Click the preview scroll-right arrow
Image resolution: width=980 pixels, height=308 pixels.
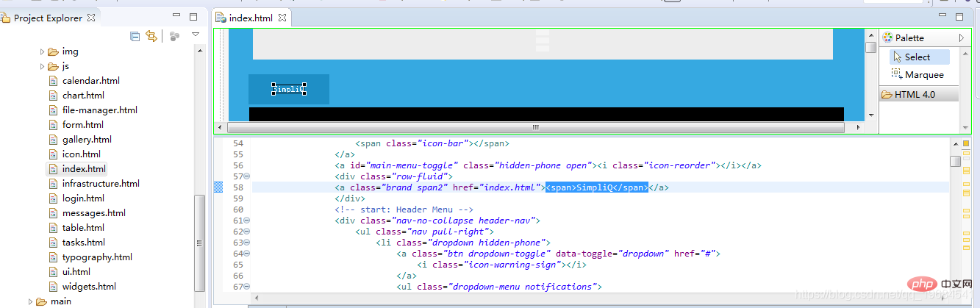pyautogui.click(x=859, y=127)
